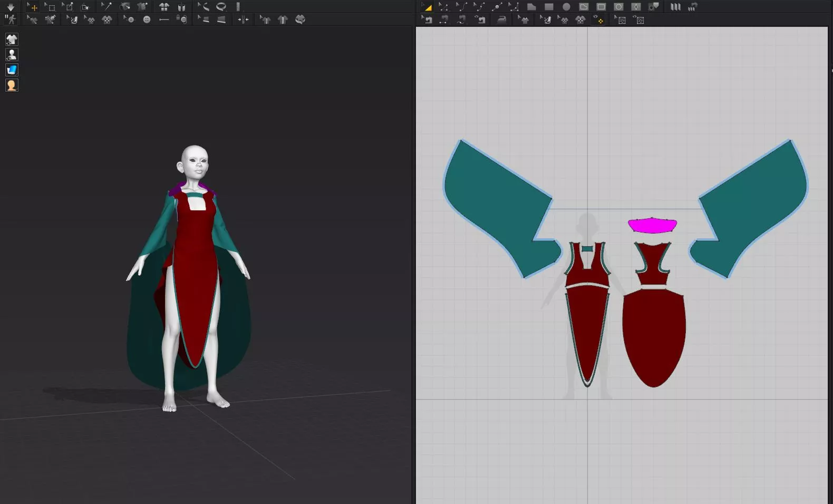Select the Steam iron tool
833x504 pixels.
point(501,20)
